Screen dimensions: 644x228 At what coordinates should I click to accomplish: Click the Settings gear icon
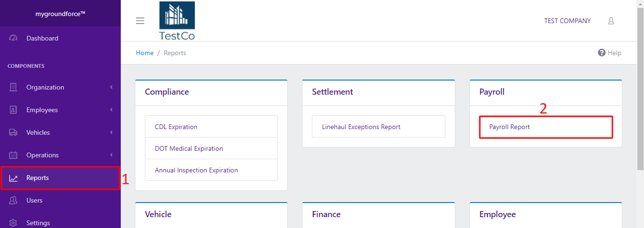tap(13, 223)
